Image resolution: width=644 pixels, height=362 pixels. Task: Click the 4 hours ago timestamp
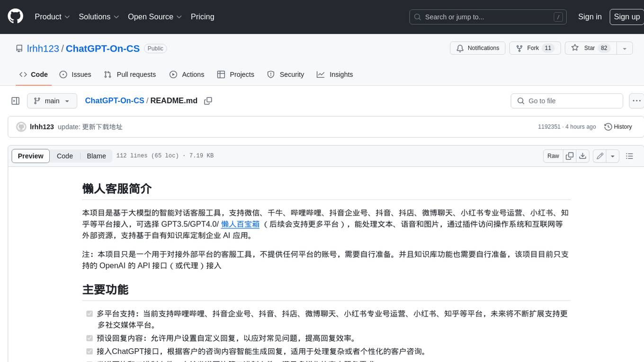[x=580, y=127]
